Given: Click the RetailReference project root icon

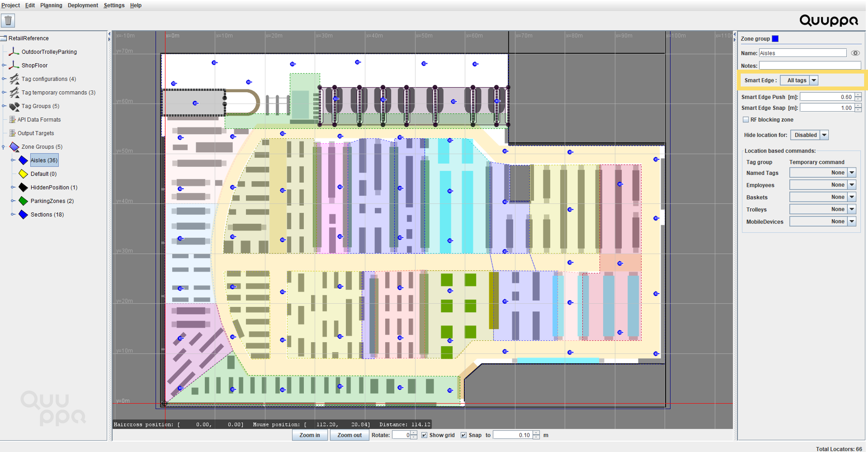Looking at the screenshot, I should (x=3, y=38).
